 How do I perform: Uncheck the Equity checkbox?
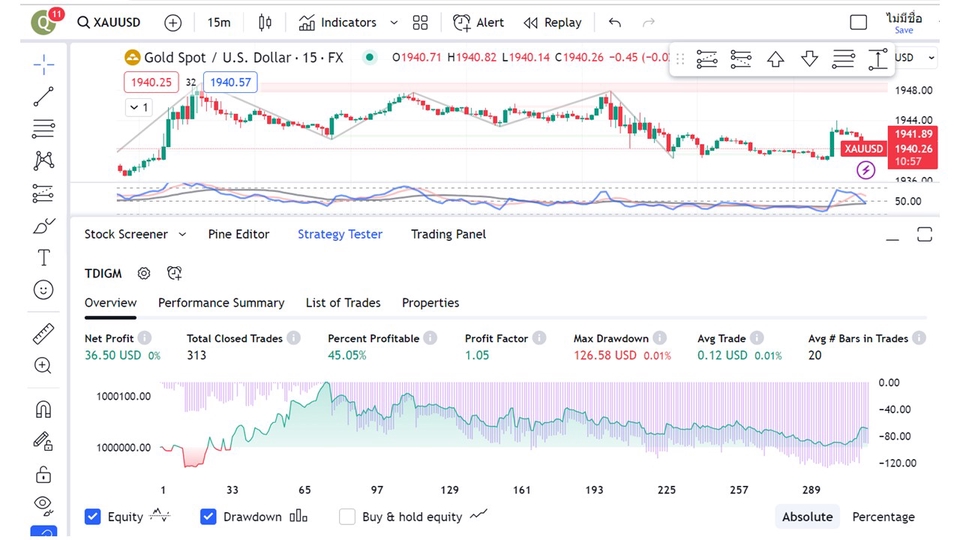(92, 517)
